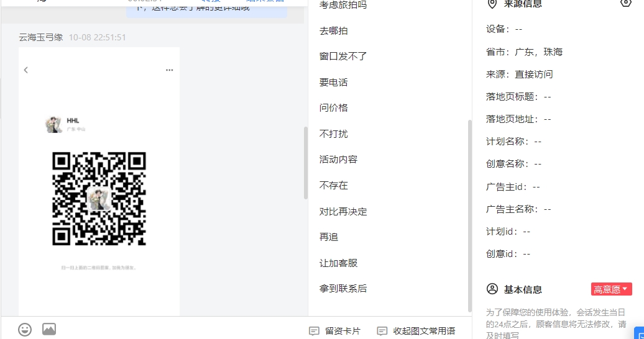Select quick phrase 问价格
The height and width of the screenshot is (339, 644).
[333, 108]
